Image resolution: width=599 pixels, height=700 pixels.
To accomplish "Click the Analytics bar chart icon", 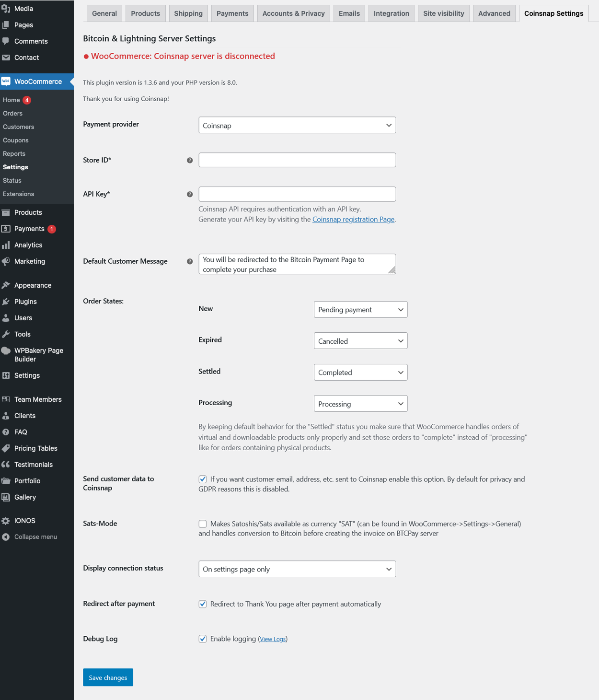I will click(6, 245).
